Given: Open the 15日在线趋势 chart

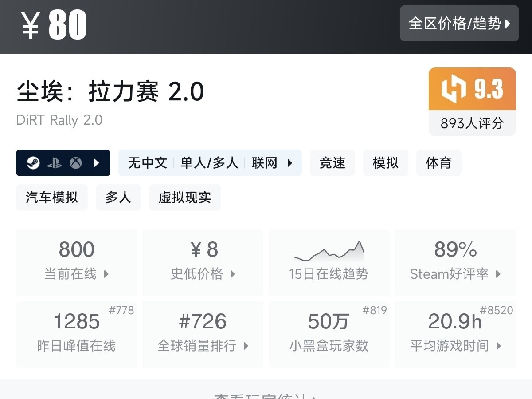Looking at the screenshot, I should pos(329,262).
